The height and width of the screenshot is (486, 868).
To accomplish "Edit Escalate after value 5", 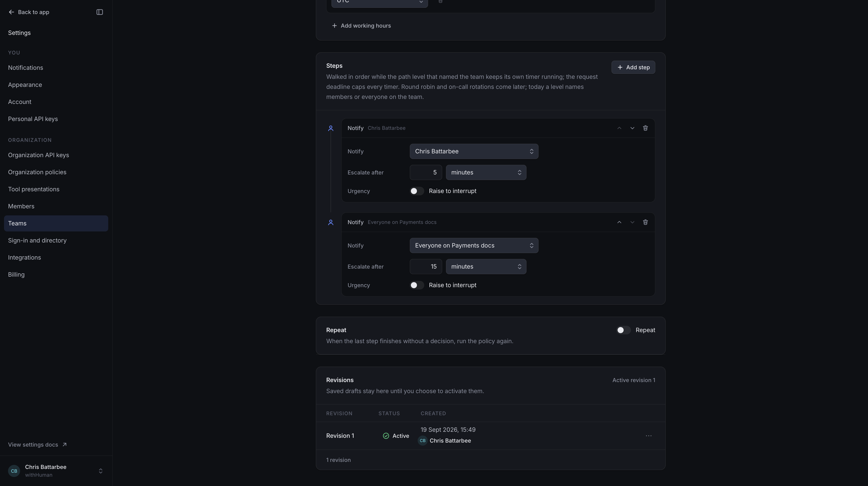I will click(425, 172).
